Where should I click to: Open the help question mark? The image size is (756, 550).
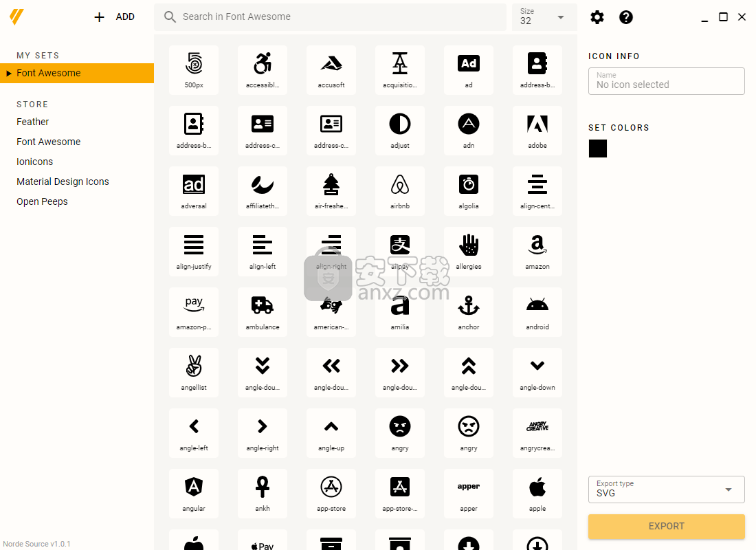pos(626,17)
